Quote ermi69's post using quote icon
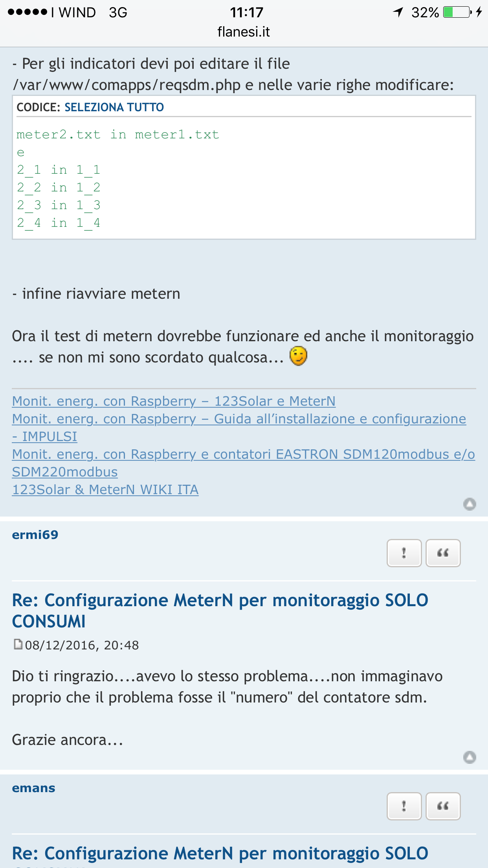 coord(443,553)
